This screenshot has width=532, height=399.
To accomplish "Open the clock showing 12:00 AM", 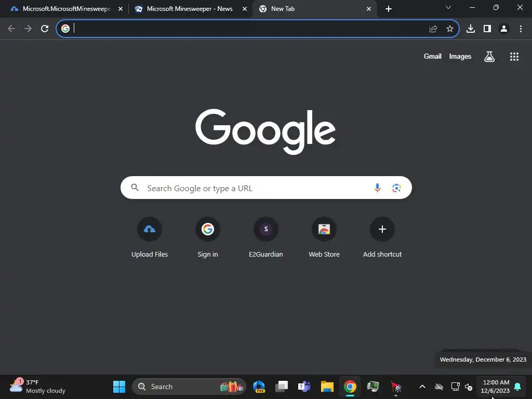I will click(495, 387).
